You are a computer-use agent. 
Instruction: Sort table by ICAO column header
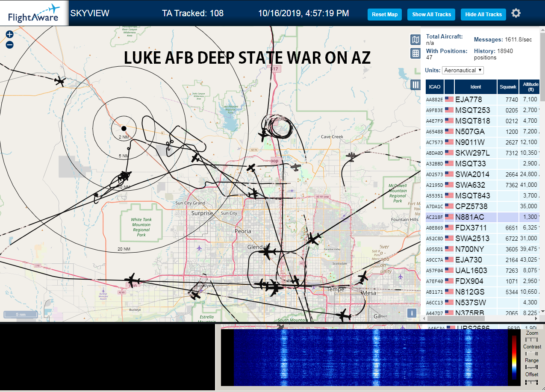point(435,87)
